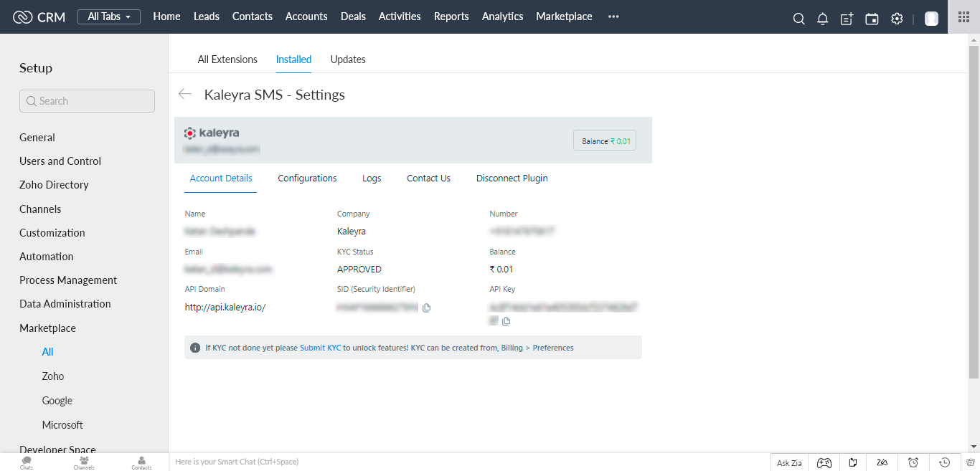980x471 pixels.
Task: Open Channels in the bottom bar
Action: (84, 462)
